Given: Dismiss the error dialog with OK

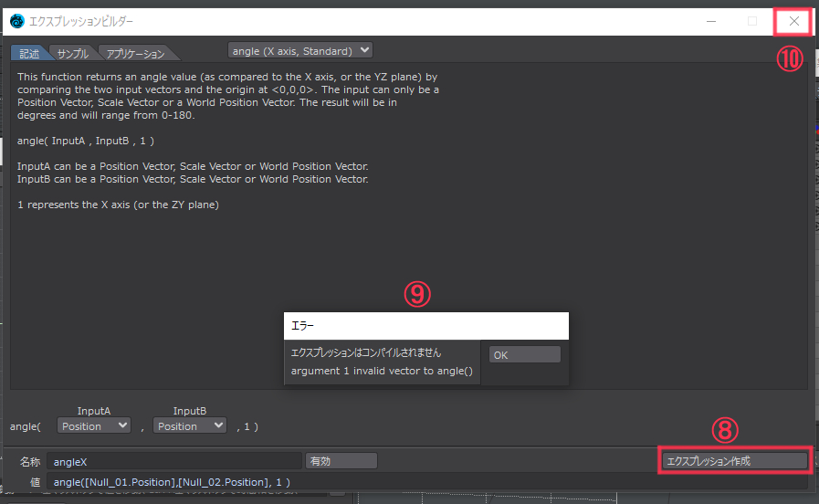Looking at the screenshot, I should point(524,354).
